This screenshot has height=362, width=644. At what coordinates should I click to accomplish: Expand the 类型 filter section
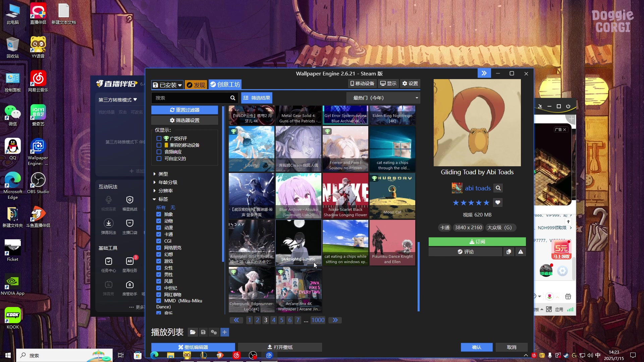[160, 174]
